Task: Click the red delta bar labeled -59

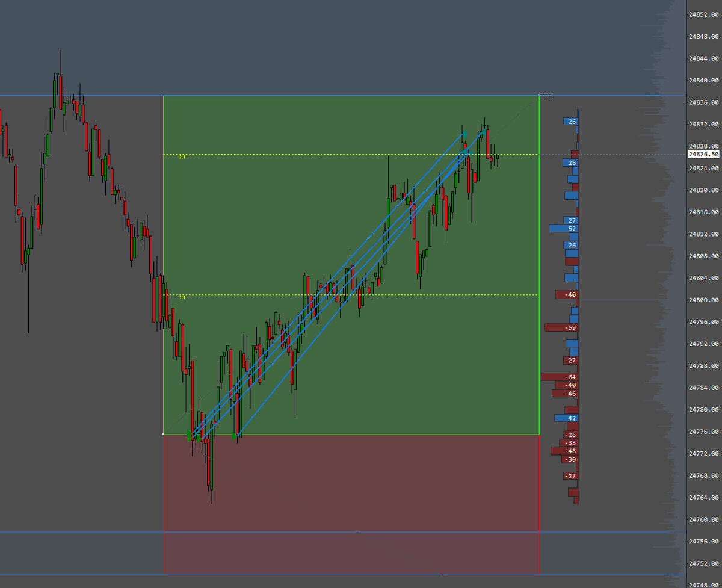Action: pos(561,327)
